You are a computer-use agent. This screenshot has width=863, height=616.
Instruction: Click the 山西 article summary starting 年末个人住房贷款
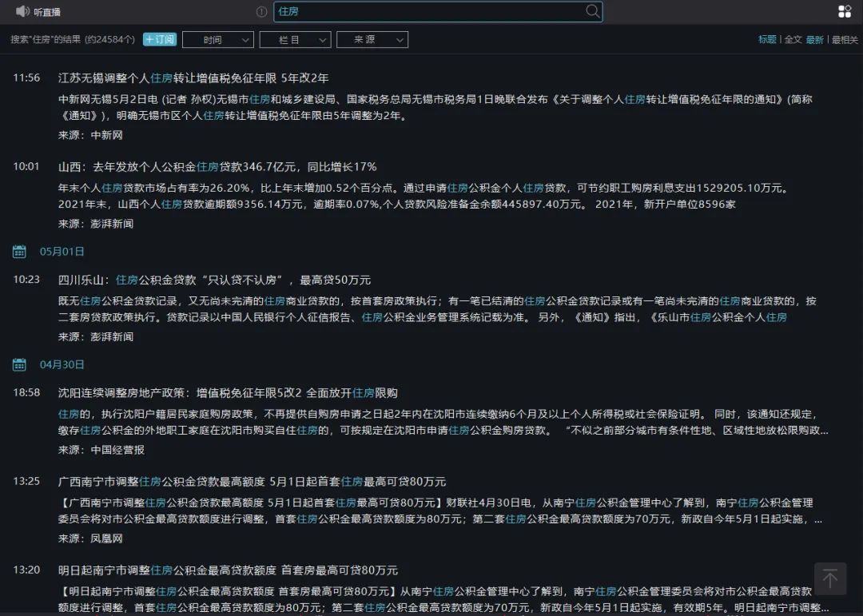424,196
